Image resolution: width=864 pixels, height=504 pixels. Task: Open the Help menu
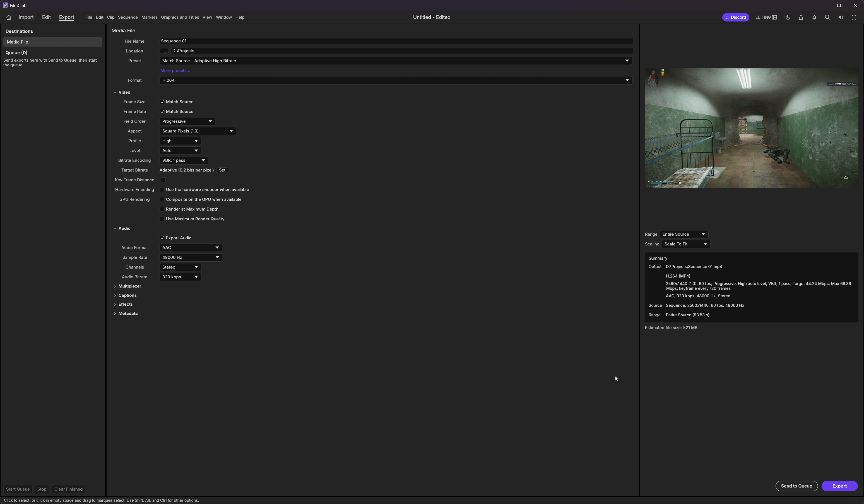pos(240,17)
